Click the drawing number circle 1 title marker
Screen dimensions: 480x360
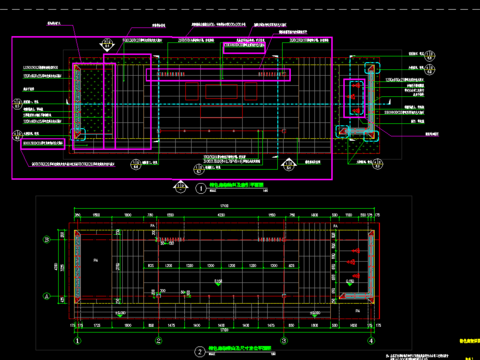[201, 189]
